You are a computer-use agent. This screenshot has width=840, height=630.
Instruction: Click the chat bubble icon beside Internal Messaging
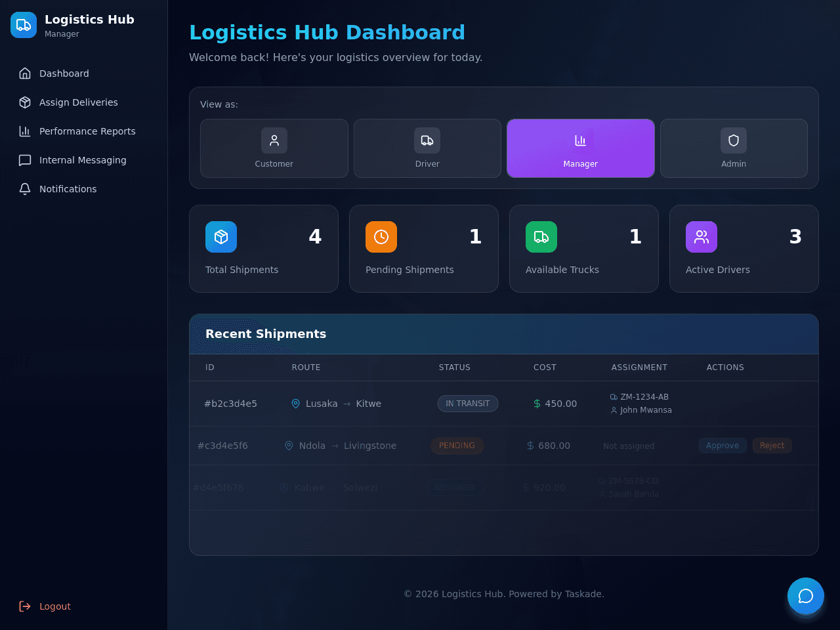coord(25,160)
